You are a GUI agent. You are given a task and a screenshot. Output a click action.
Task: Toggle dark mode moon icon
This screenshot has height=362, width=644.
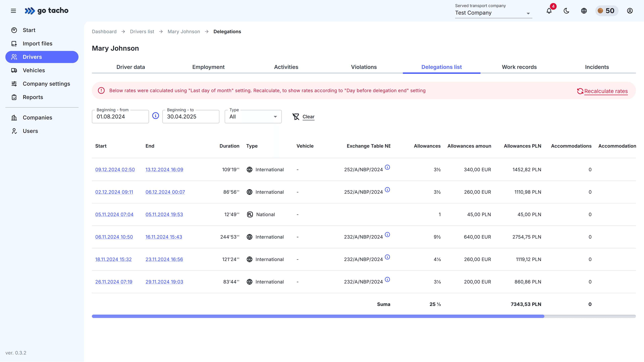567,11
